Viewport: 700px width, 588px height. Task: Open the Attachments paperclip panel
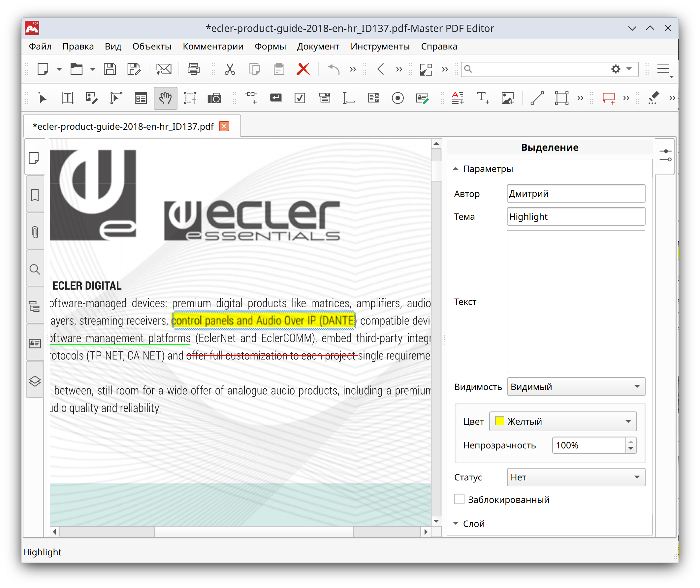pyautogui.click(x=35, y=232)
